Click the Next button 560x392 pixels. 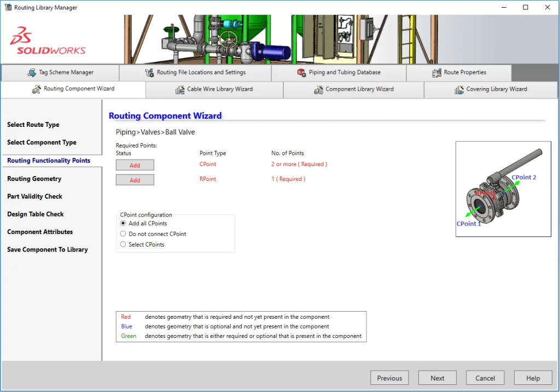[x=437, y=378]
